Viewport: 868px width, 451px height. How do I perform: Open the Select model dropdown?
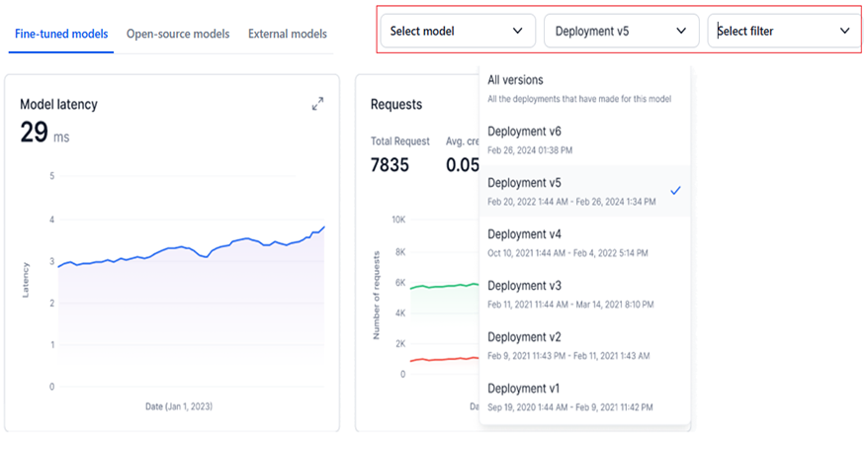point(457,32)
